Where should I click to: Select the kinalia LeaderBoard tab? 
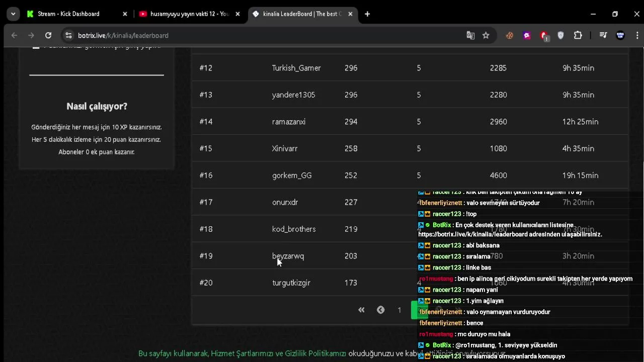(x=302, y=14)
